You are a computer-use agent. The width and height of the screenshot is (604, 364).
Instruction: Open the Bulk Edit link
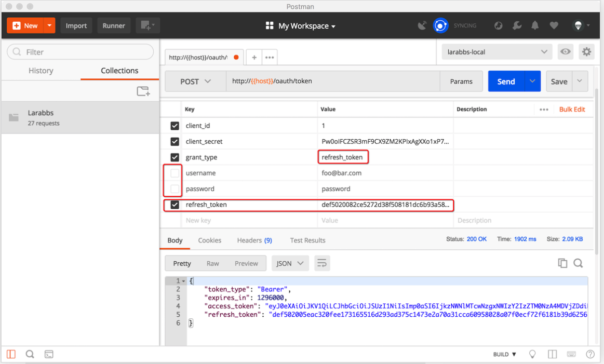[x=572, y=110]
